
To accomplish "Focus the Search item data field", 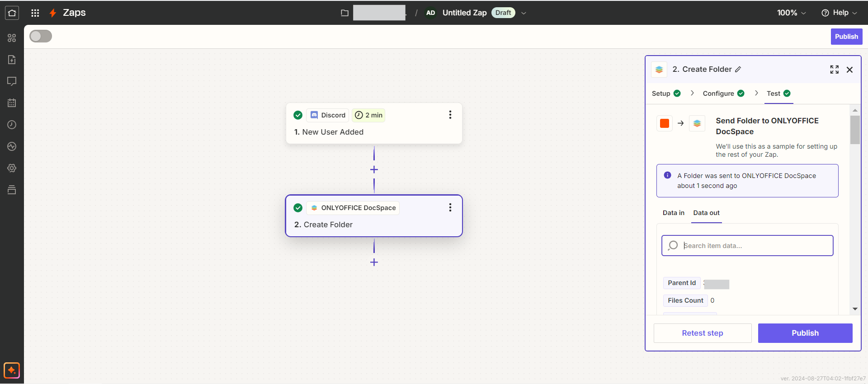I will (747, 245).
